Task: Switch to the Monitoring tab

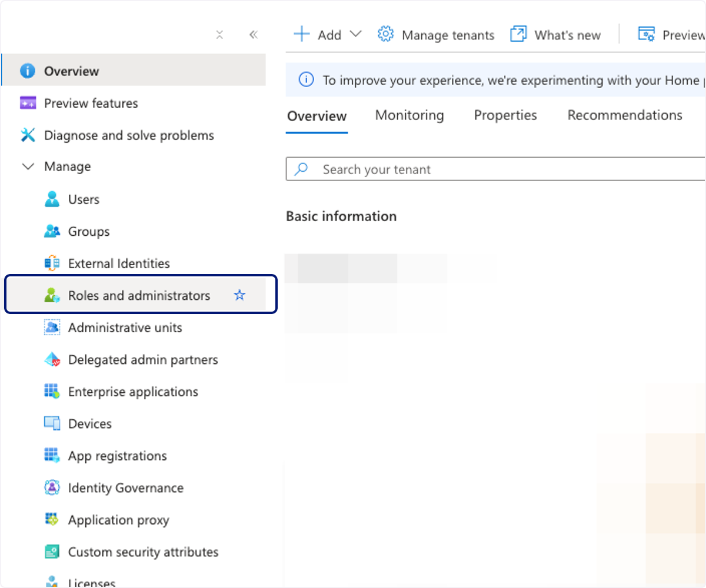Action: [x=409, y=115]
